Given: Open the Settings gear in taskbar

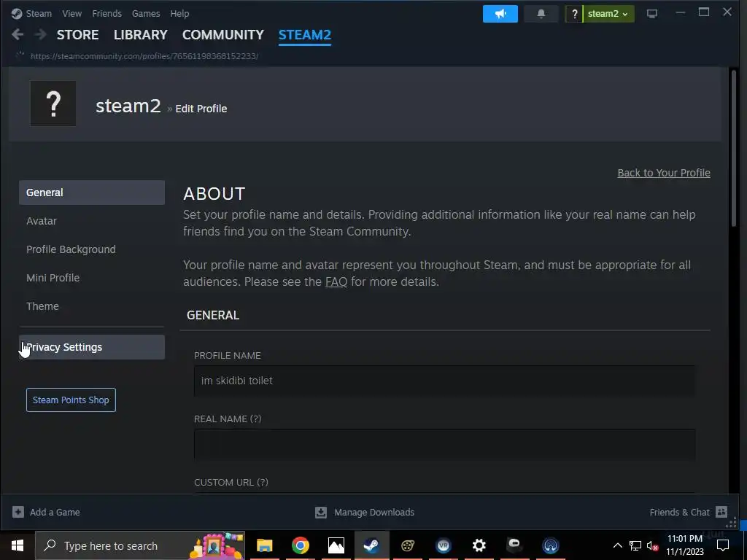Looking at the screenshot, I should pos(479,545).
